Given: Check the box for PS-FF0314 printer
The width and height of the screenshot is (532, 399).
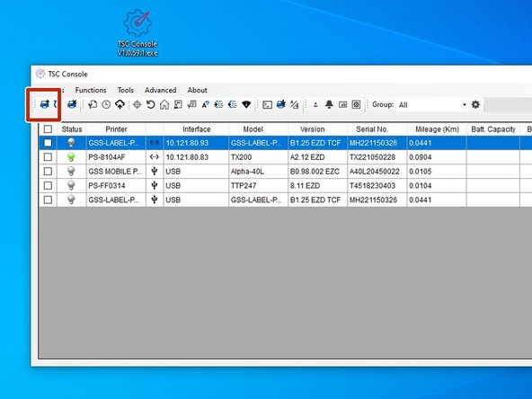Looking at the screenshot, I should (x=48, y=186).
